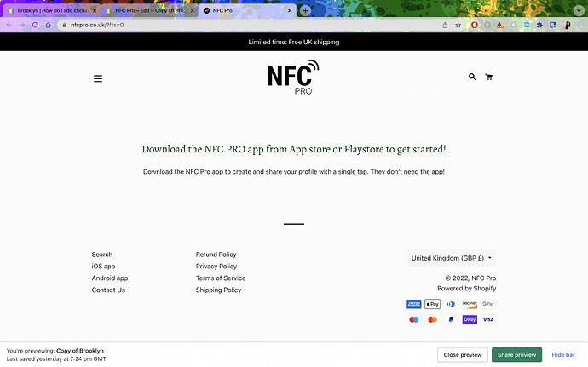Open the iOS app footer link
The image size is (588, 367).
(103, 267)
